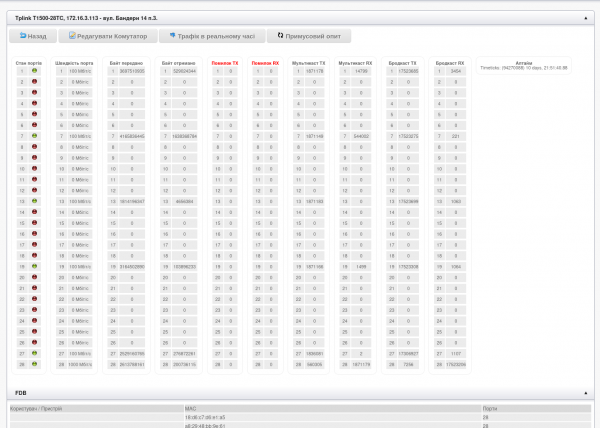The width and height of the screenshot is (600, 428).
Task: Click port 28 green status icon
Action: click(34, 363)
